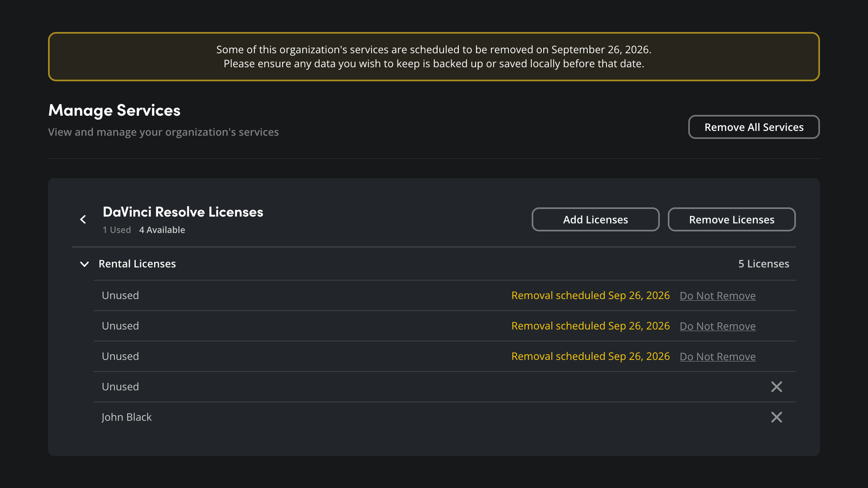This screenshot has height=488, width=868.
Task: Click the 4 Available count text
Action: (162, 230)
